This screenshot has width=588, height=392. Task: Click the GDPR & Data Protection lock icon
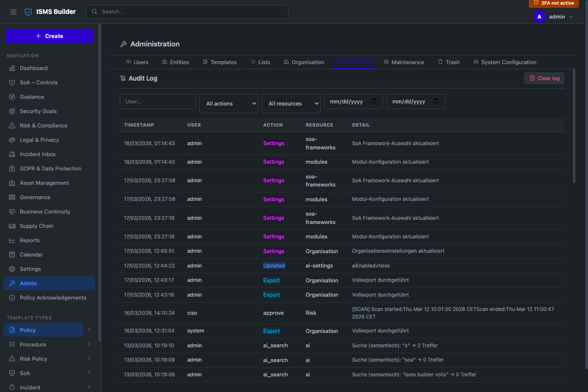coord(12,168)
